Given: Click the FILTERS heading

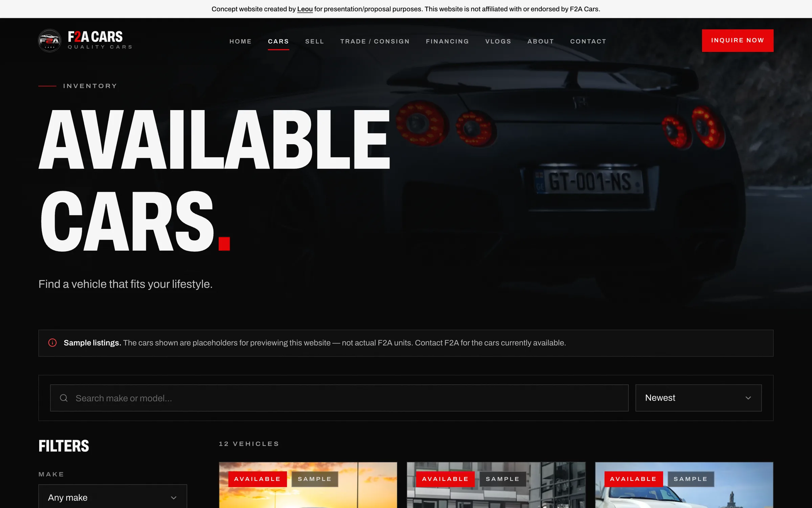Looking at the screenshot, I should click(64, 446).
